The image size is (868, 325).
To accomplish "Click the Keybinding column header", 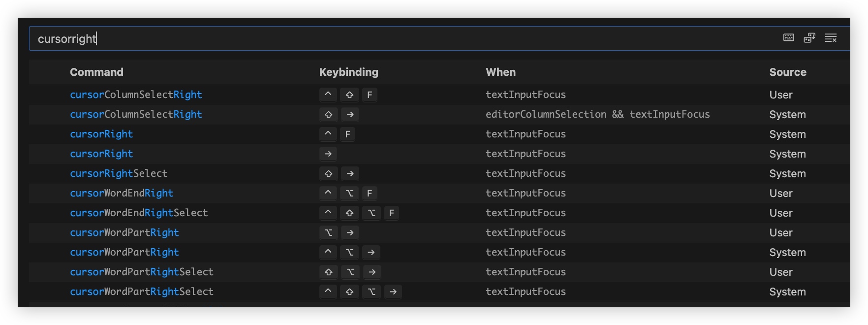I will (348, 72).
